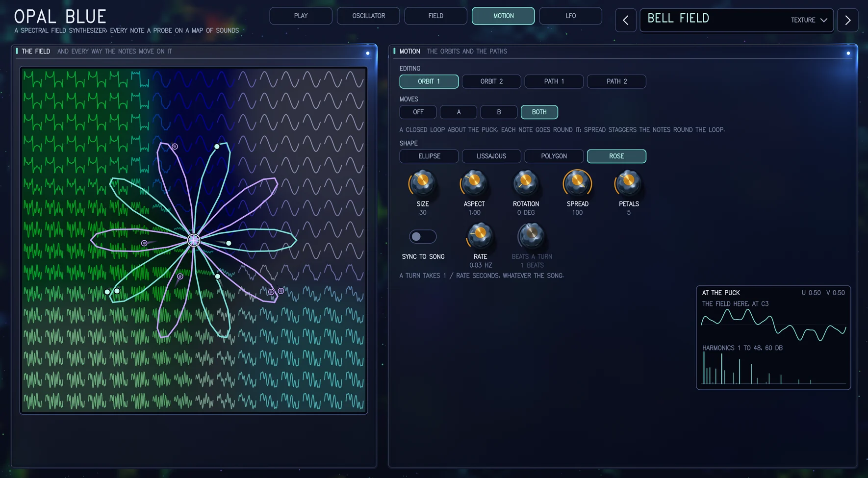Edit ORBIT 1
The width and height of the screenshot is (868, 478).
point(429,81)
